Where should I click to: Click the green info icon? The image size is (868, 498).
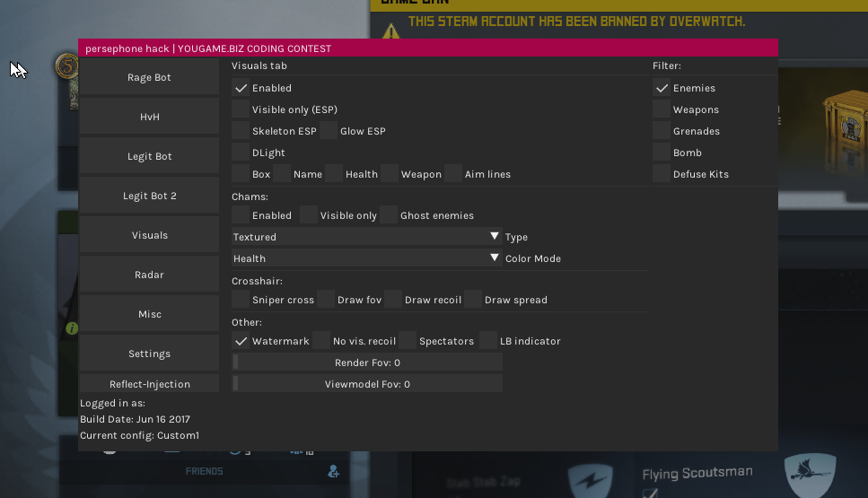[x=72, y=328]
